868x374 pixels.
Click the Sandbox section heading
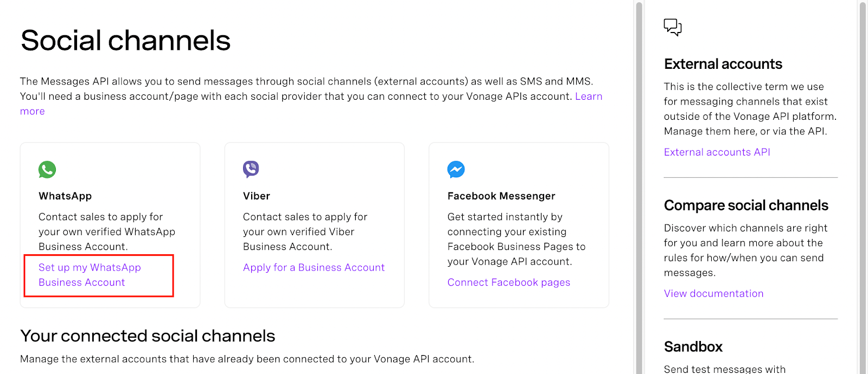pyautogui.click(x=693, y=347)
